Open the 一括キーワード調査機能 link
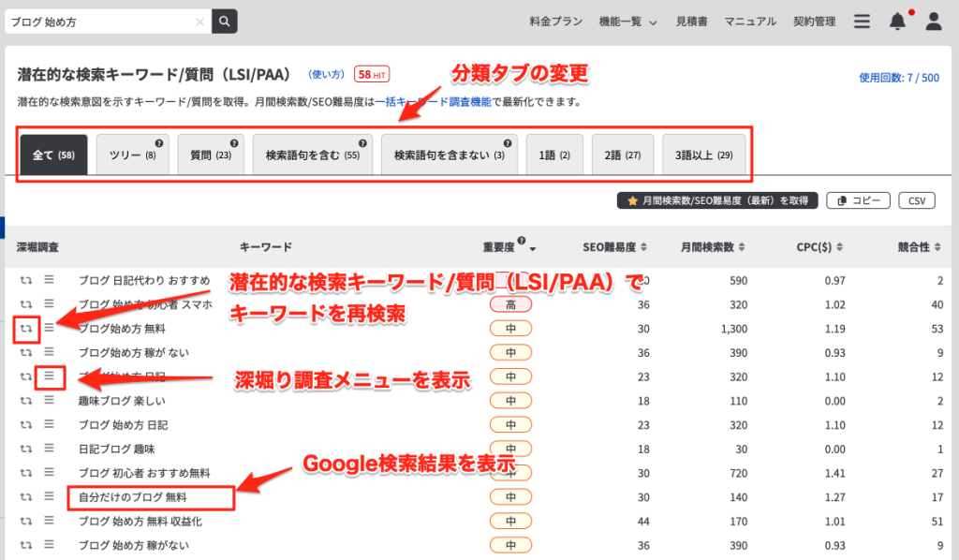The width and height of the screenshot is (959, 560). [x=433, y=101]
